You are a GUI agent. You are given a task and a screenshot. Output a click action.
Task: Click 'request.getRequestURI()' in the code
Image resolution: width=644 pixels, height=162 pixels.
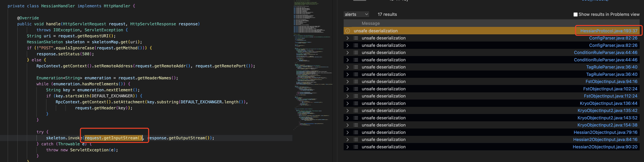tap(86, 36)
